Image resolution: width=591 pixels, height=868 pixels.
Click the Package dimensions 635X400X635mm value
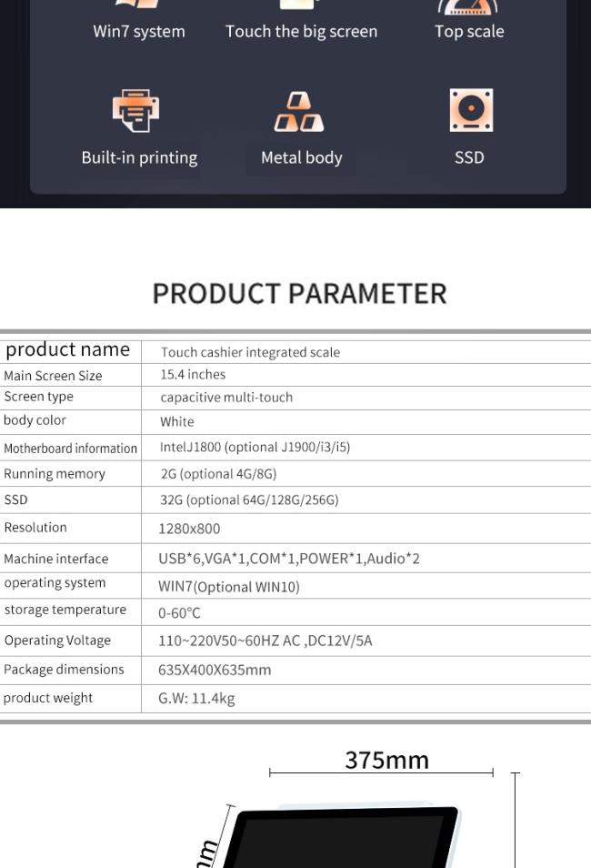pyautogui.click(x=215, y=670)
